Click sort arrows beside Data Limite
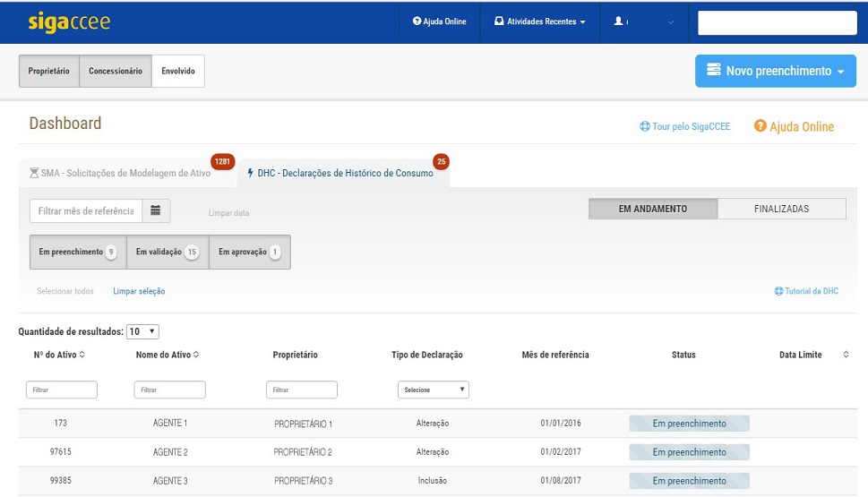The image size is (868, 497). click(x=847, y=356)
